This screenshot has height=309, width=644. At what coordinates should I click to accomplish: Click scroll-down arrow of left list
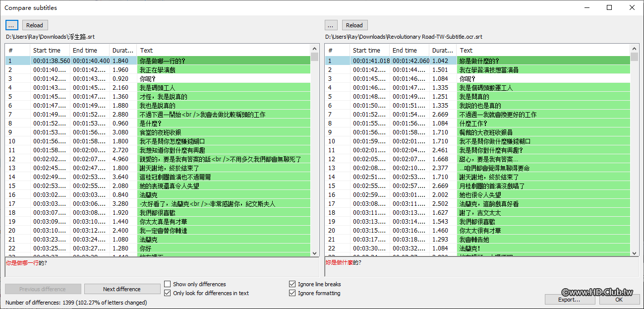coord(315,253)
